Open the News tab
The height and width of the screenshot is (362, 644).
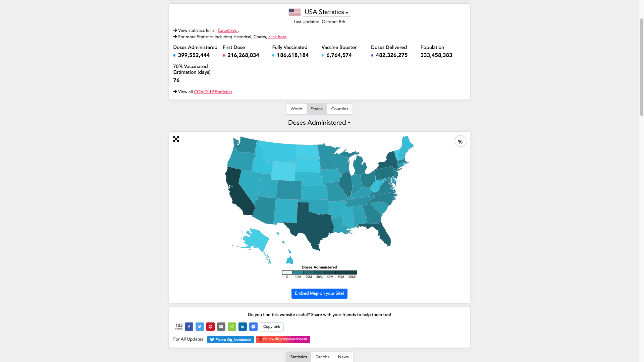click(343, 357)
